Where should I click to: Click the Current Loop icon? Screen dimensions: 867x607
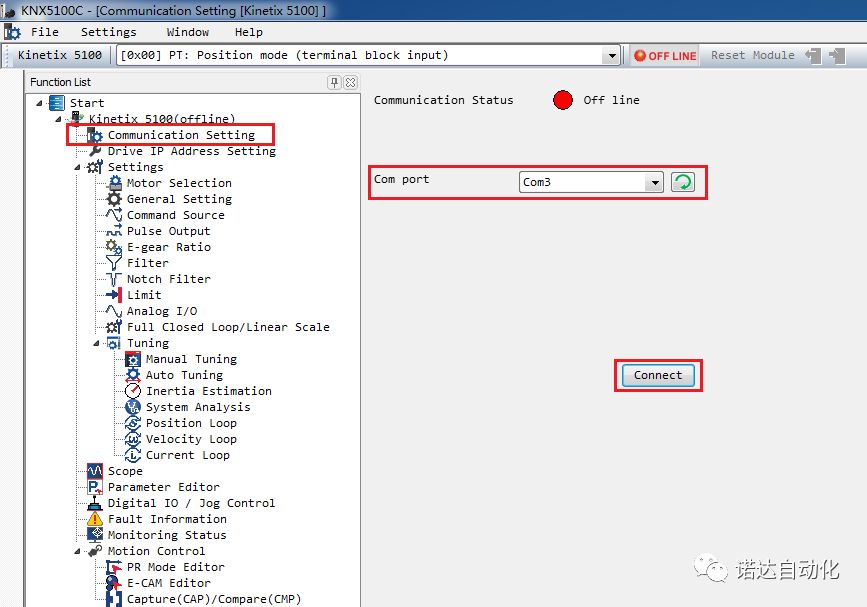pyautogui.click(x=133, y=455)
